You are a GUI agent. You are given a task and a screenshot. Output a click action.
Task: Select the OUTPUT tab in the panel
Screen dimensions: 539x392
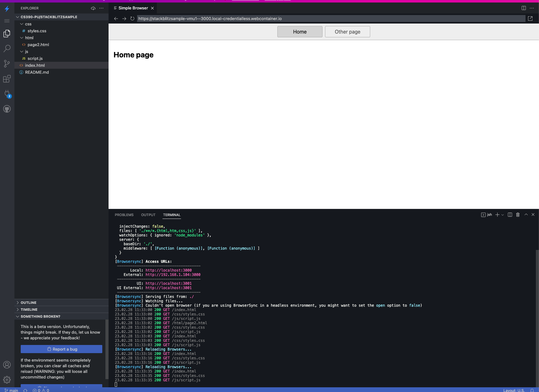pyautogui.click(x=148, y=215)
